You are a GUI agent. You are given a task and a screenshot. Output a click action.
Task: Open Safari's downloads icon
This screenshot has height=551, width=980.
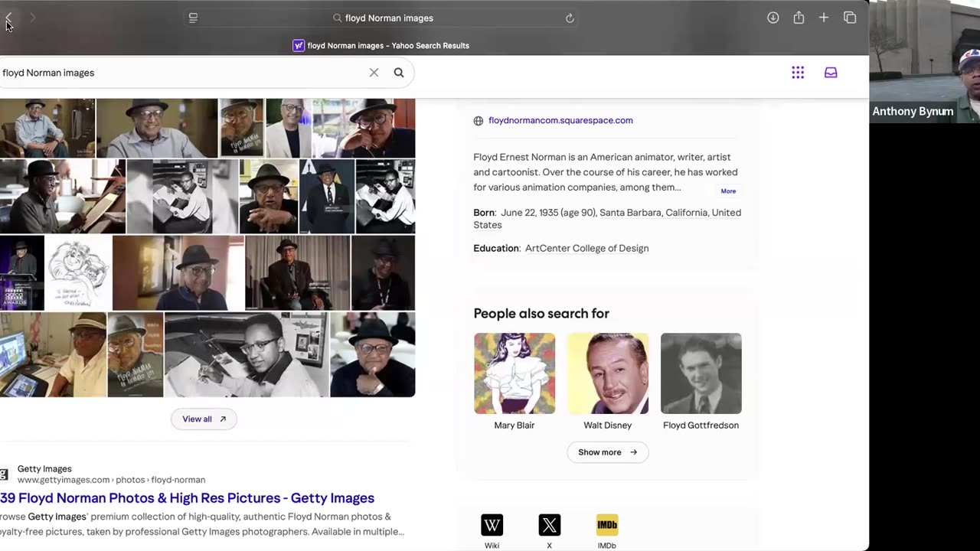tap(773, 18)
